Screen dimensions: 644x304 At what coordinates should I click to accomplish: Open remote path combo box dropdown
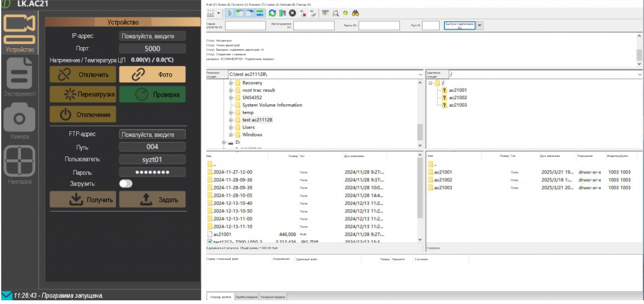(640, 75)
